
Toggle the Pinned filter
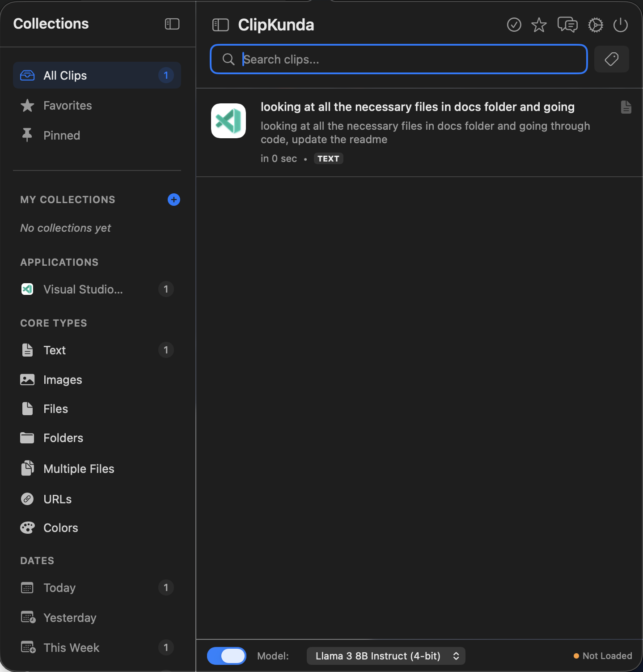click(62, 135)
